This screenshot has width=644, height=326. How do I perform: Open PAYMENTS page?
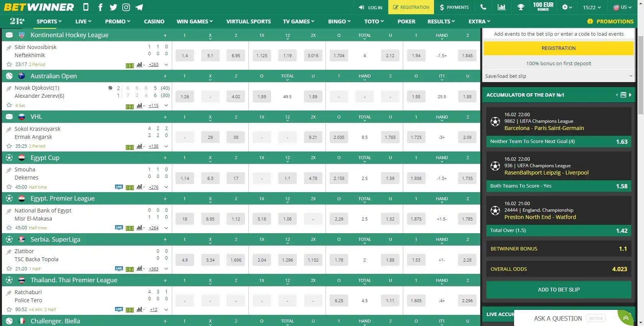[x=454, y=7]
